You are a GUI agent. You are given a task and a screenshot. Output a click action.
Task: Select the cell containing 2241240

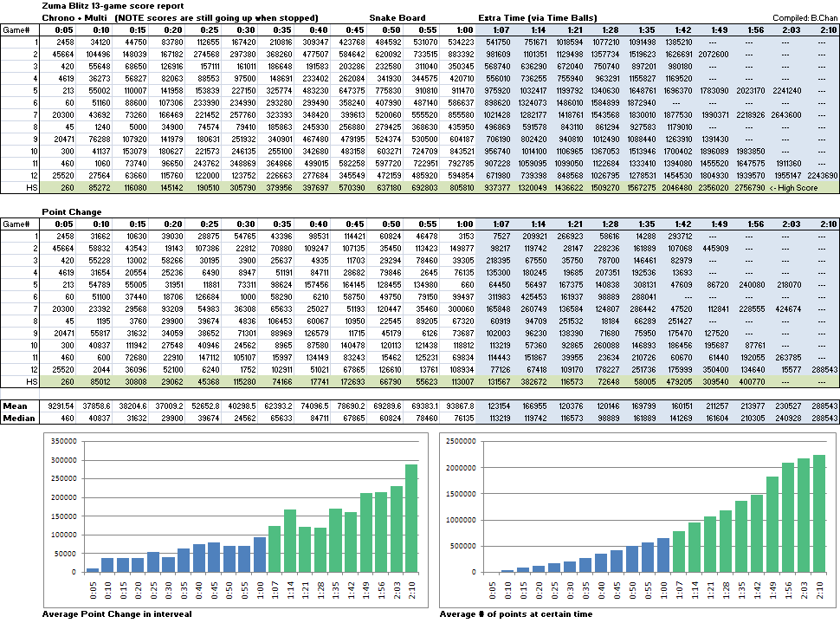click(786, 91)
